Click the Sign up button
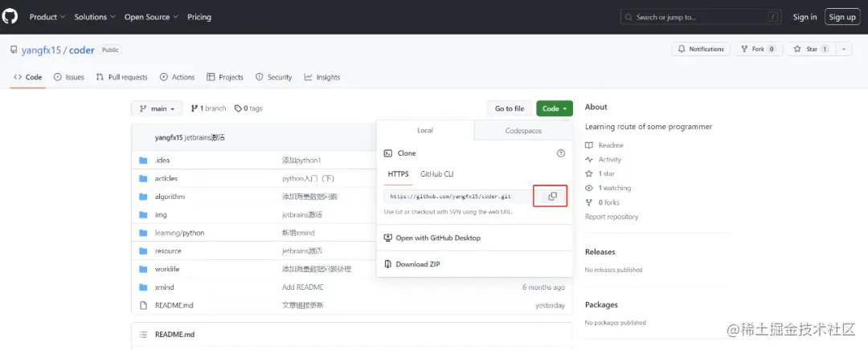The height and width of the screenshot is (350, 868). [842, 17]
